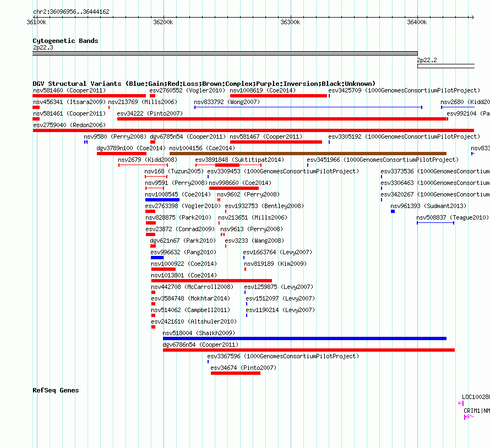Open nsv9613 (Perry2008) variant label
The width and height of the screenshot is (490, 448).
click(252, 229)
